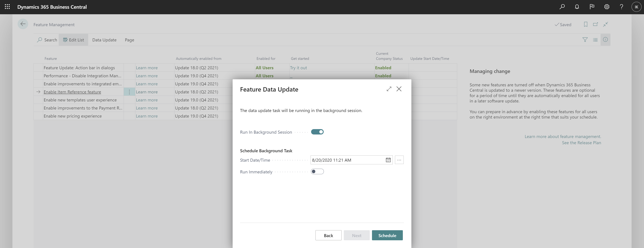Click the close icon on Feature Data Update dialog

tap(398, 89)
